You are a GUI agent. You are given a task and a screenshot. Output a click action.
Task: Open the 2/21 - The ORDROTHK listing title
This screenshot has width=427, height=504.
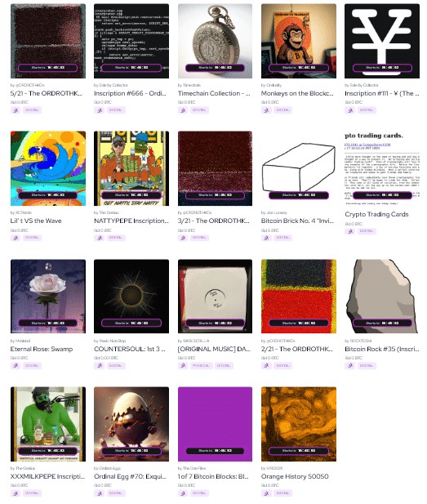click(x=297, y=349)
